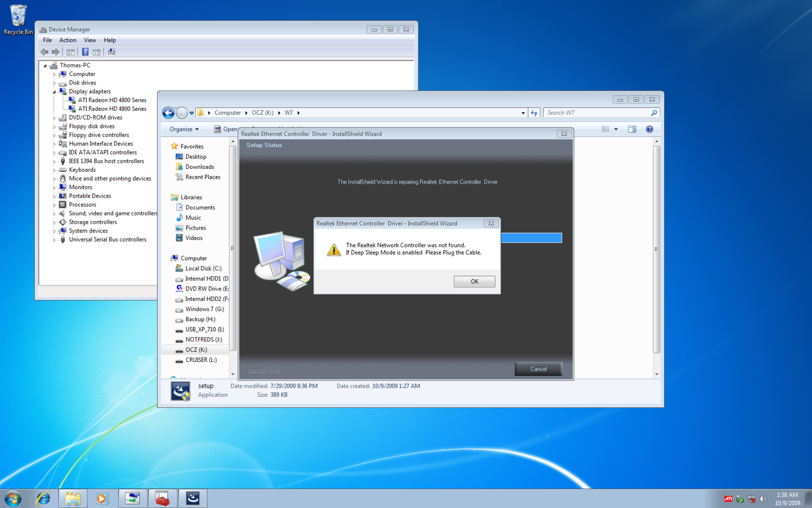Click the 'Show Properties' icon in Device Manager toolbar

tap(97, 51)
